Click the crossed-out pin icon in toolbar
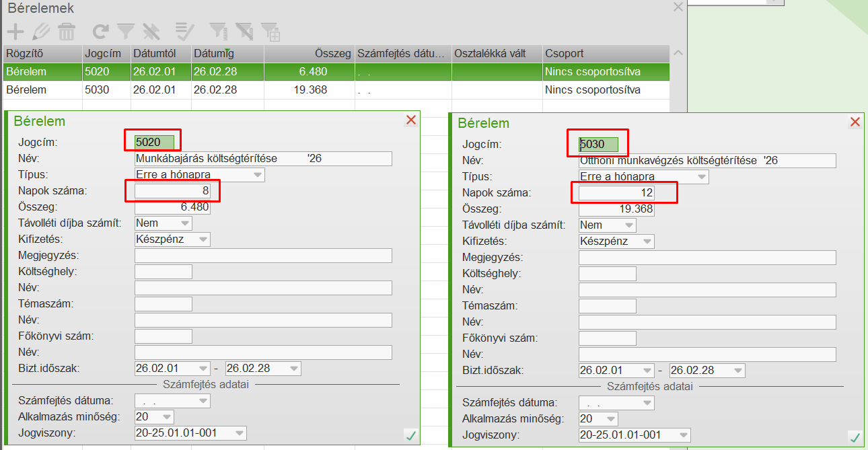The image size is (868, 450). coord(151,31)
